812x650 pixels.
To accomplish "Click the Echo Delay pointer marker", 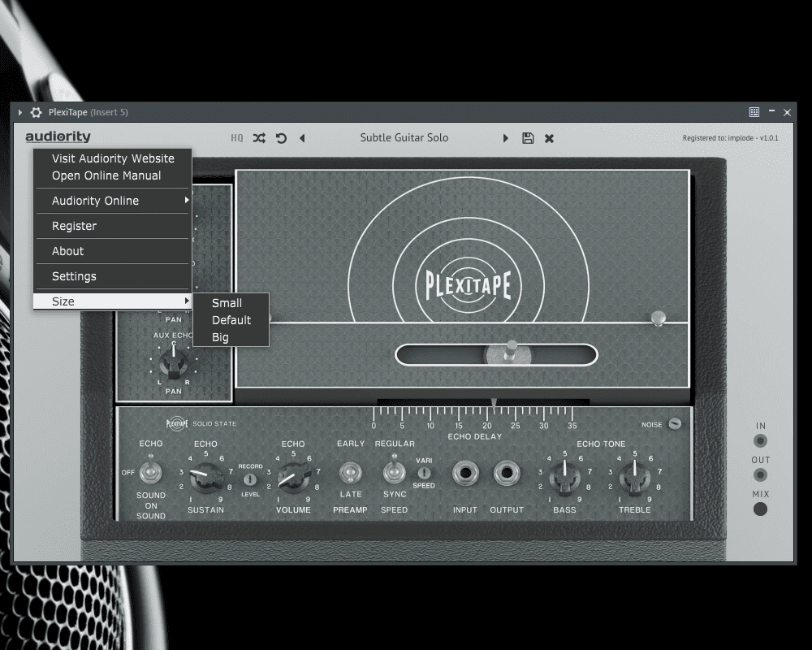I will tap(494, 405).
